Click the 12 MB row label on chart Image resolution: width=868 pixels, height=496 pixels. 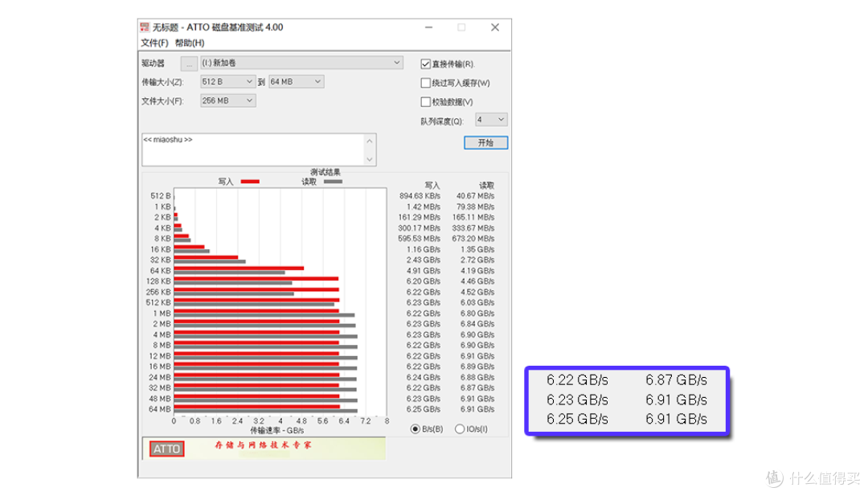tap(160, 356)
